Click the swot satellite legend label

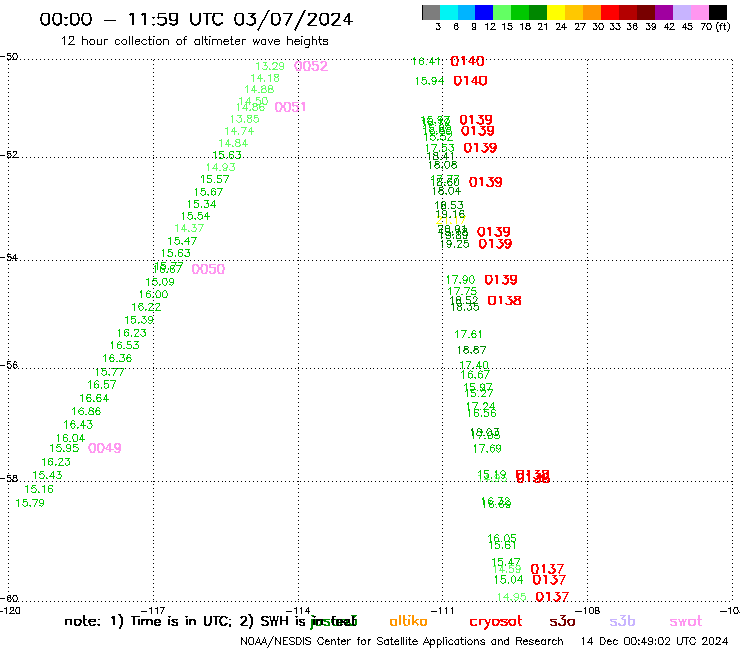(686, 622)
